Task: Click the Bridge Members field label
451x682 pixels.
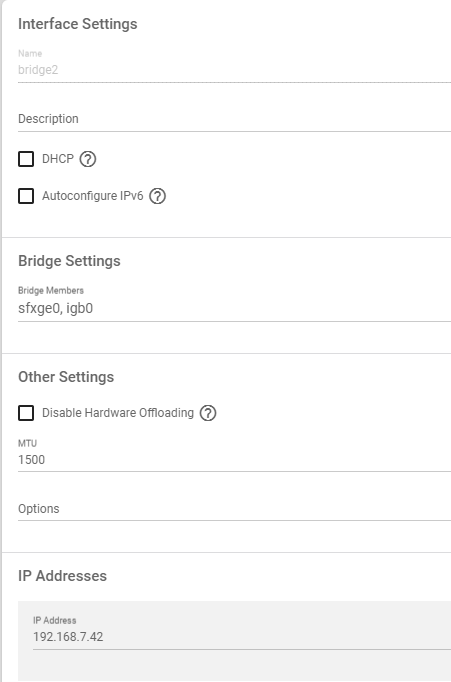Action: 51,291
